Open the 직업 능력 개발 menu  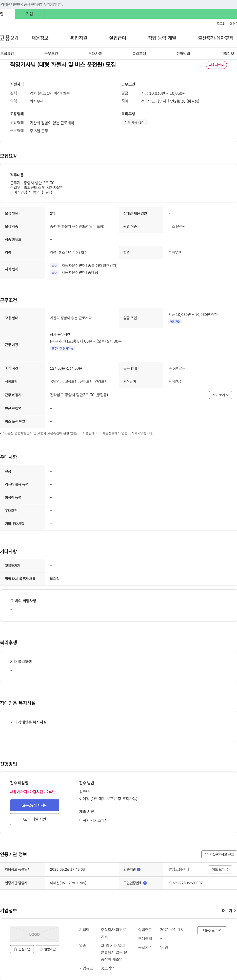162,38
